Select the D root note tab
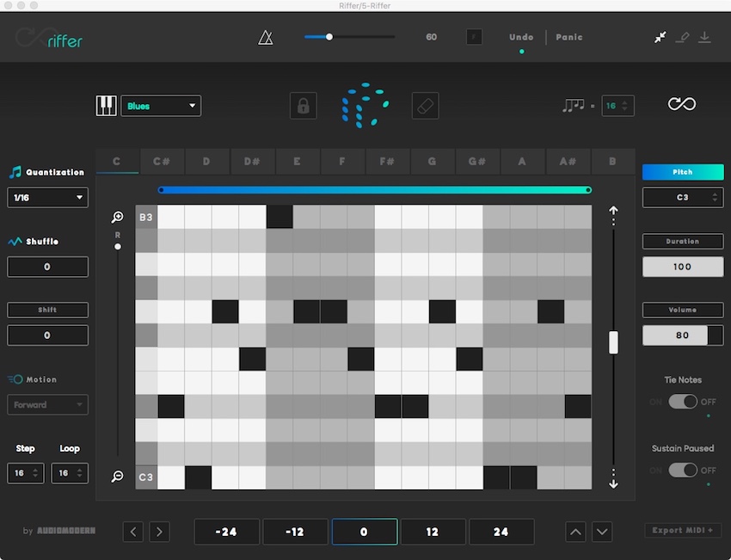731x560 pixels. [206, 162]
